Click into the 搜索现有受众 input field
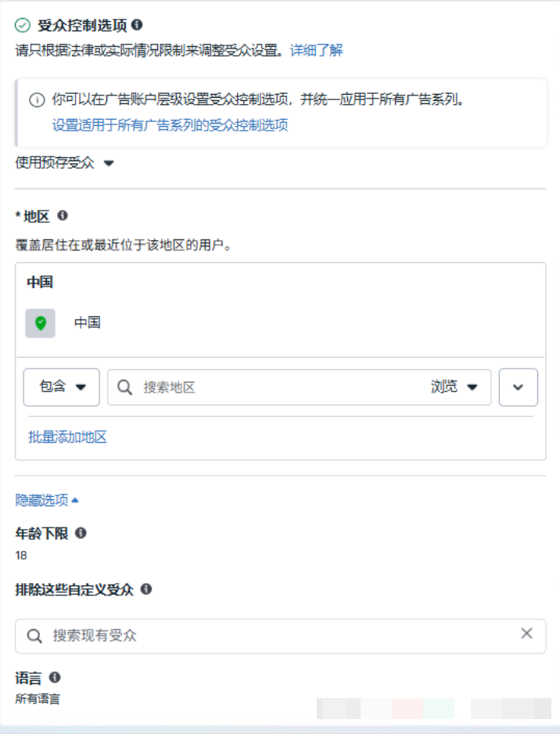Image resolution: width=560 pixels, height=734 pixels. click(x=274, y=635)
